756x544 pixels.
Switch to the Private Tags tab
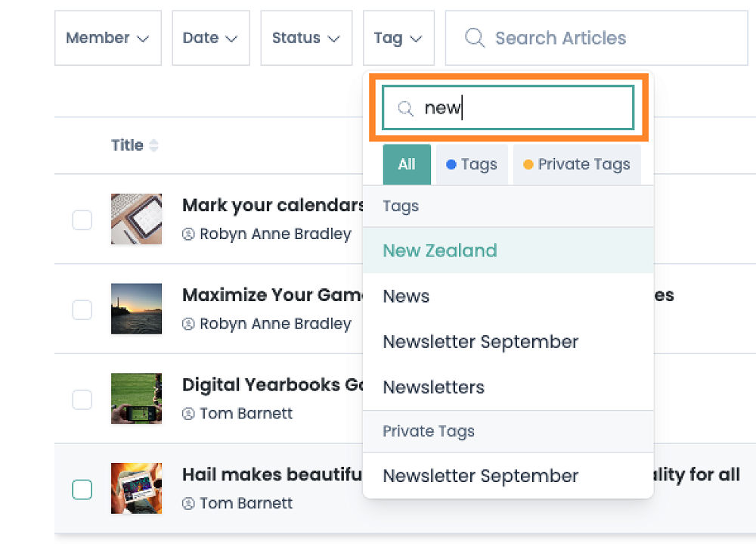577,165
